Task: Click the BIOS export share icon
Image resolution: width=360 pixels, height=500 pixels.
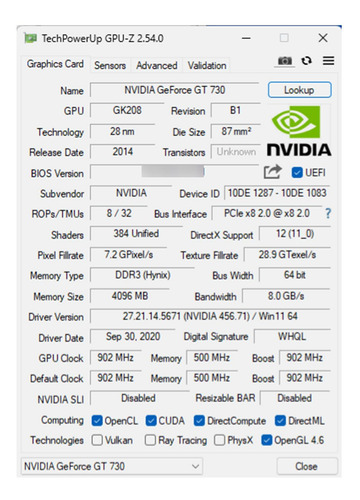Action: pos(273,172)
